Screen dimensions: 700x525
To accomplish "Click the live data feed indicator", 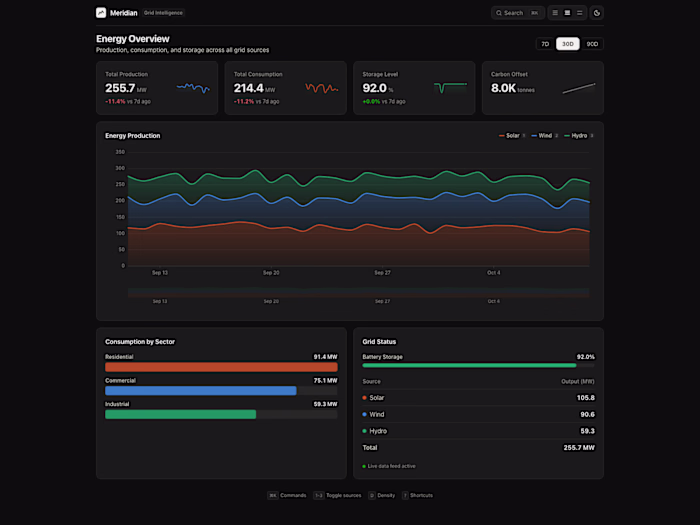I will click(388, 466).
